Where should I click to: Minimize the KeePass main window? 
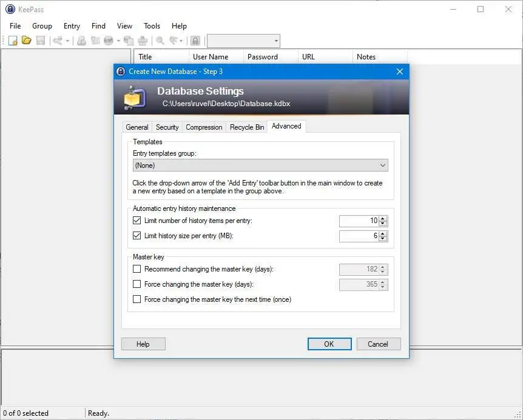tap(453, 9)
